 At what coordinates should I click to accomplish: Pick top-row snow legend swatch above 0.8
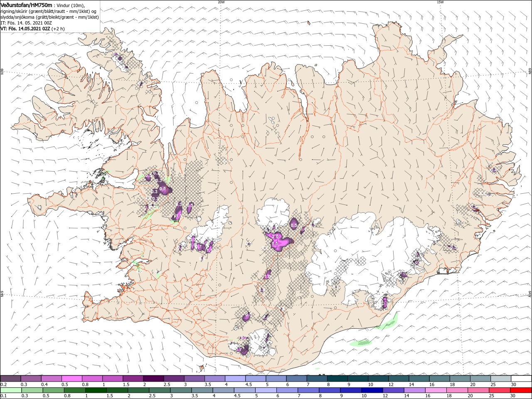pos(92,379)
